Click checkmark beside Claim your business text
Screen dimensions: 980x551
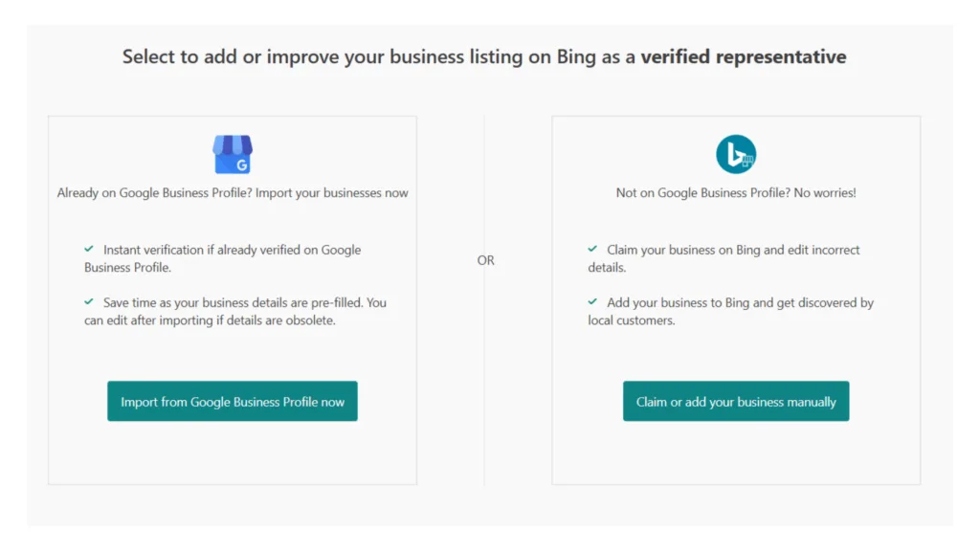591,250
